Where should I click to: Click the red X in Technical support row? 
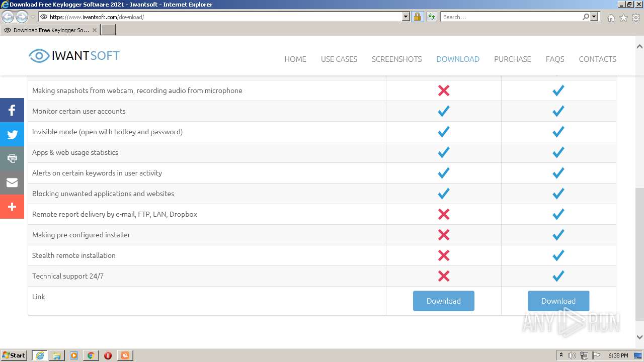pos(444,276)
